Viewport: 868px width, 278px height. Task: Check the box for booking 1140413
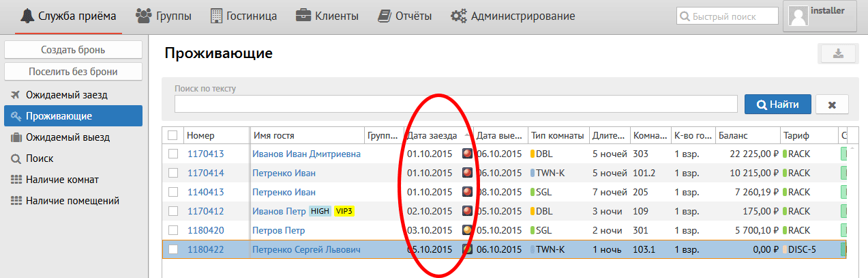(173, 192)
